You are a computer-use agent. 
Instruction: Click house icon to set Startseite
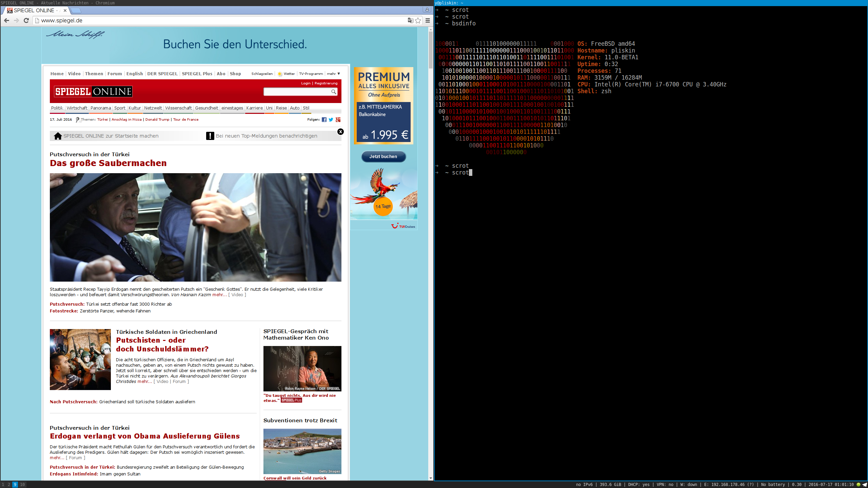[58, 136]
